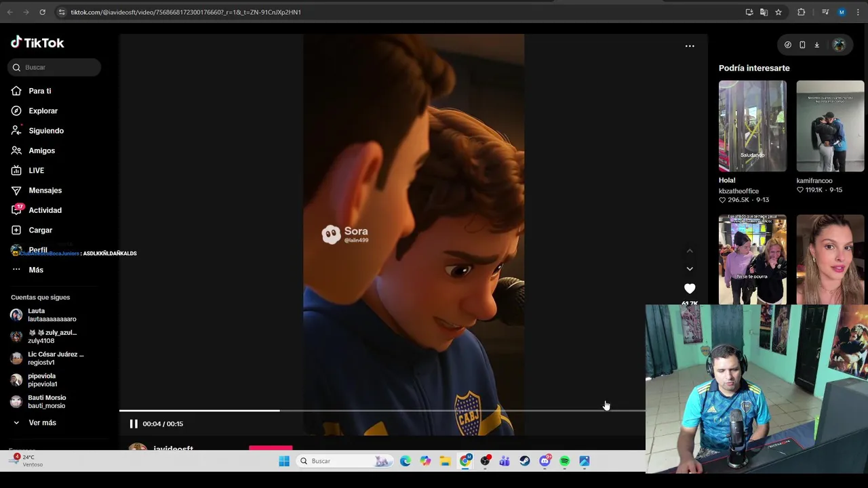Click the Windows taskbar Buscar search box
The width and height of the screenshot is (868, 488).
pos(344,461)
